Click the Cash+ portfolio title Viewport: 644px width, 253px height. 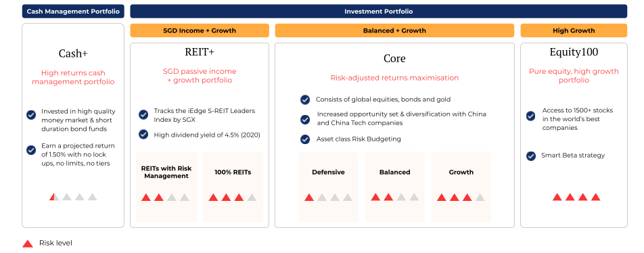coord(73,53)
